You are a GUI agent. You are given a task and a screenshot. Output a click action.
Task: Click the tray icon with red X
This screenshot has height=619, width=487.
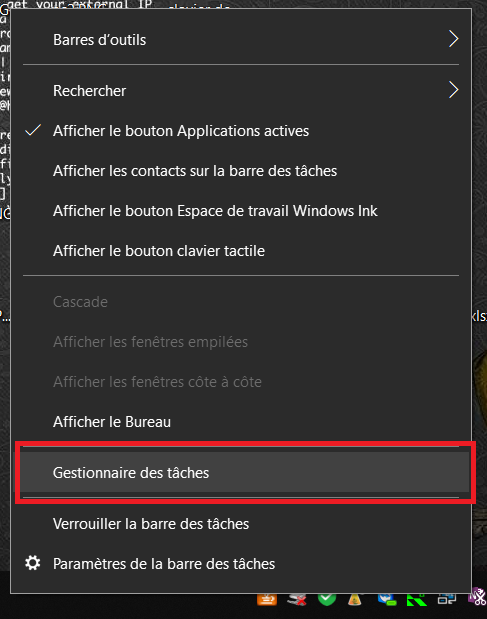(x=297, y=599)
